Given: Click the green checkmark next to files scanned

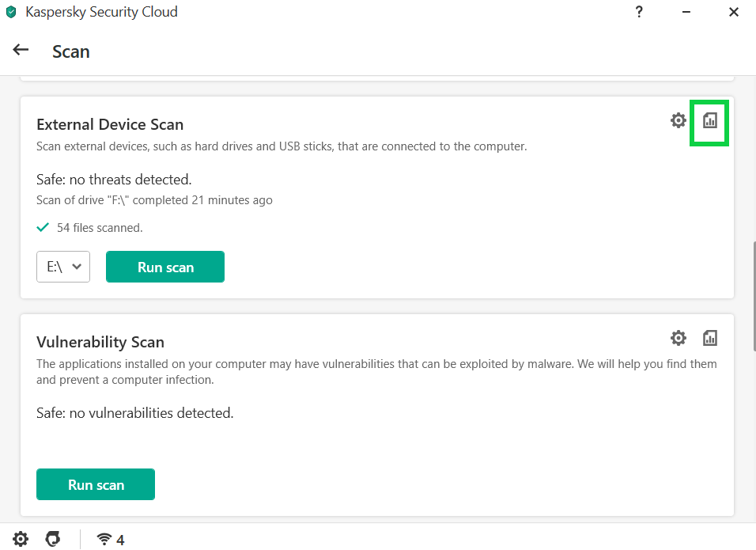Looking at the screenshot, I should tap(43, 227).
